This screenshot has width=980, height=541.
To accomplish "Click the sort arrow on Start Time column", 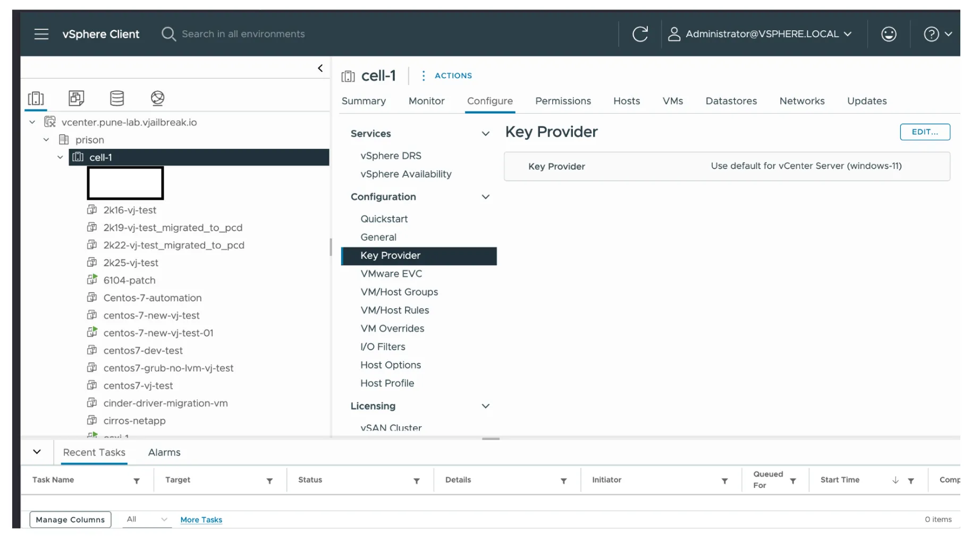I will coord(894,480).
